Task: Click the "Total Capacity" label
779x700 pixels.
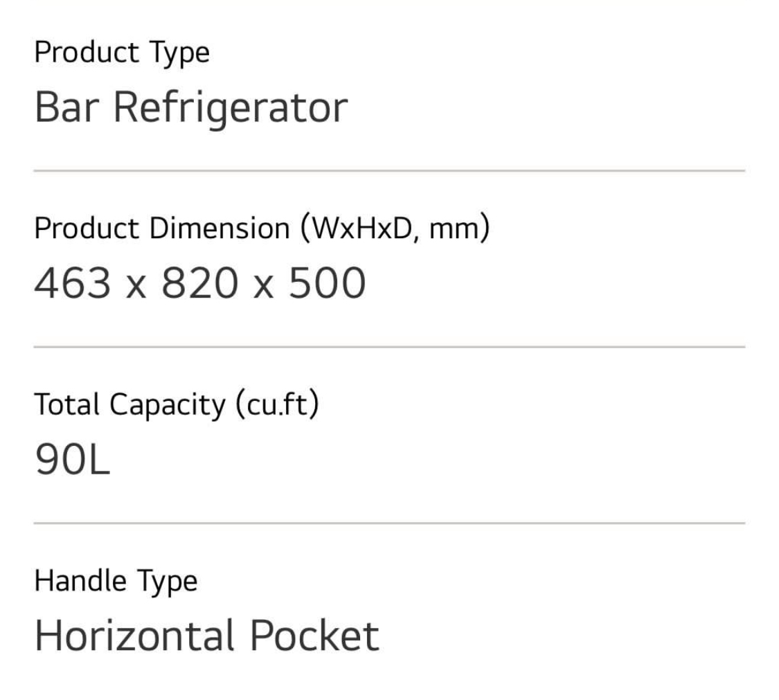Action: [x=130, y=404]
